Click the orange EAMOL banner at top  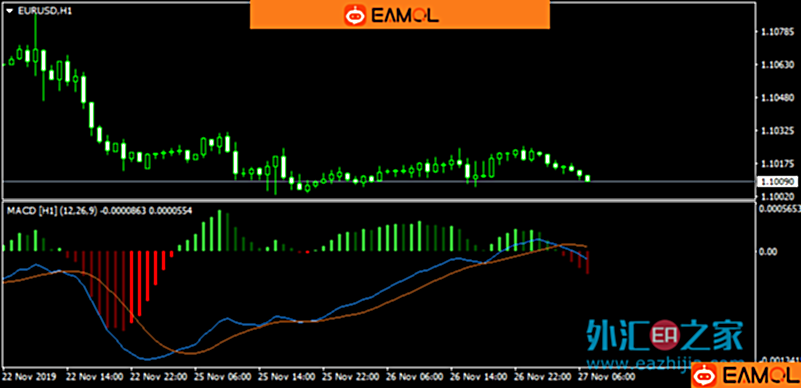point(399,14)
